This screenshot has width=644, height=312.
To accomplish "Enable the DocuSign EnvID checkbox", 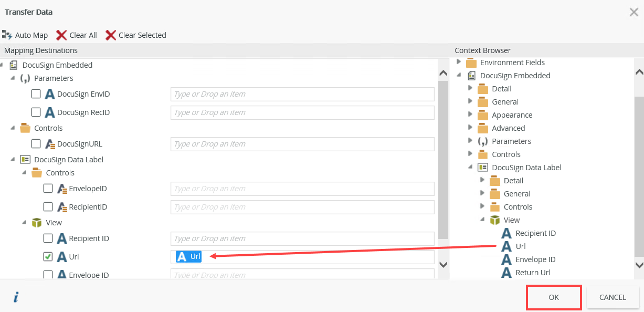I will pos(36,94).
